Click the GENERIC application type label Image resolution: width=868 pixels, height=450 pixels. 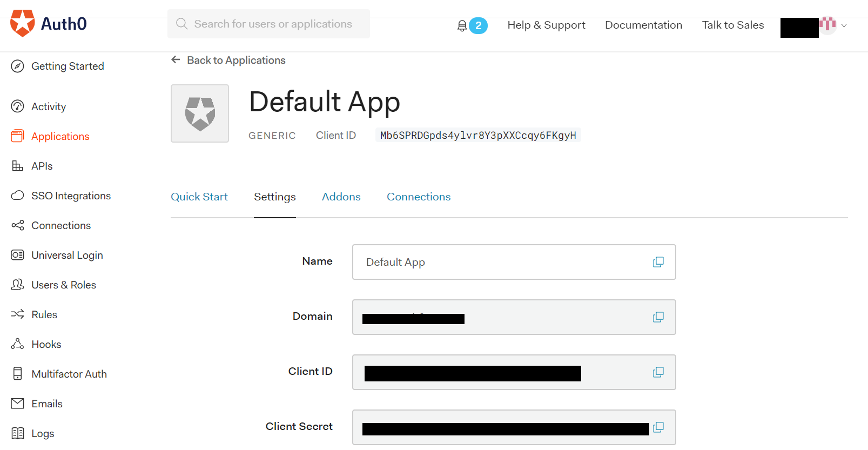pos(272,136)
